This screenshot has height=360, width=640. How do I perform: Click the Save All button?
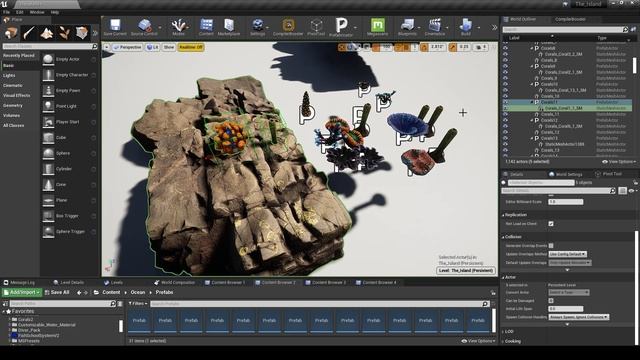(57, 292)
